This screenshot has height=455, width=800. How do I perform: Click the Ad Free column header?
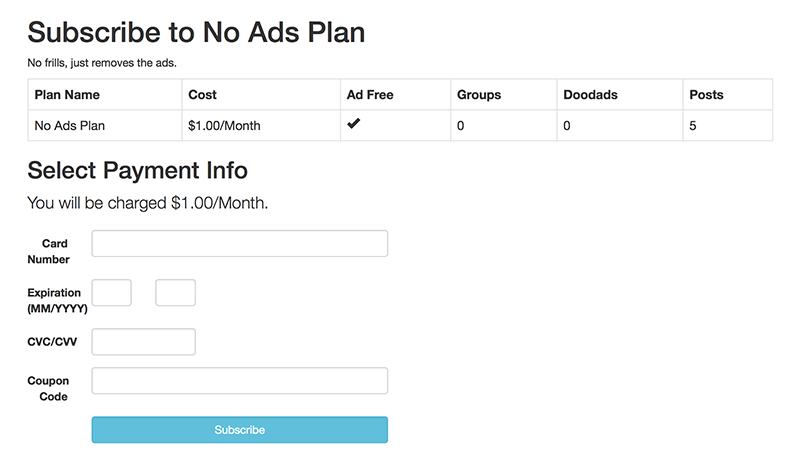(x=370, y=95)
